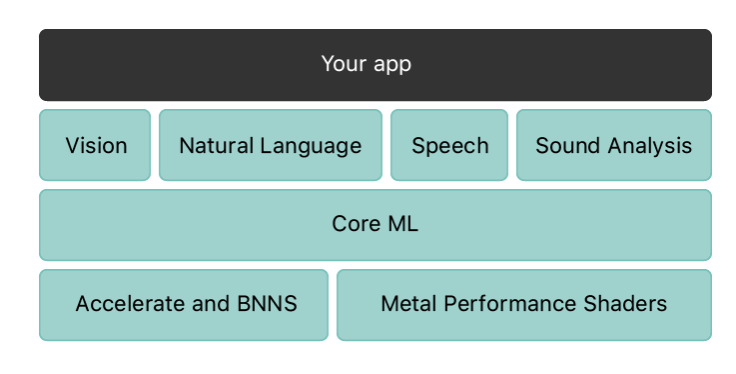Open the Accelerate and BNNS box
Image resolution: width=736 pixels, height=374 pixels.
[184, 305]
